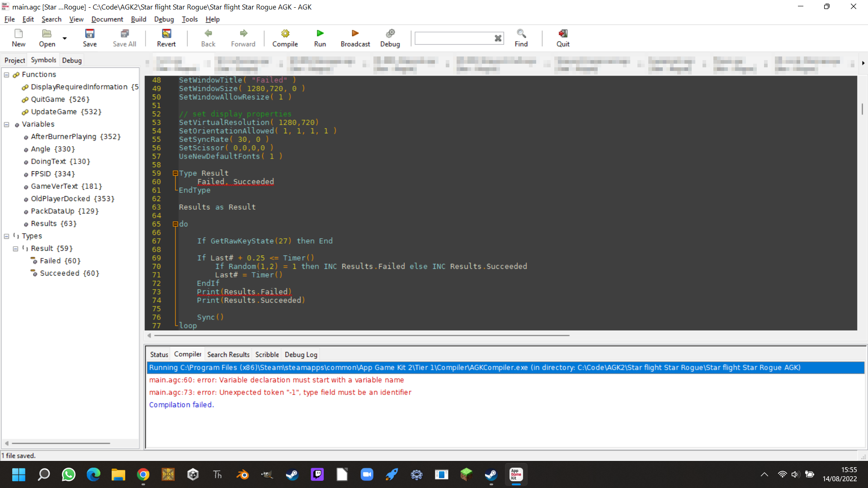Compile the project

pos(285,38)
